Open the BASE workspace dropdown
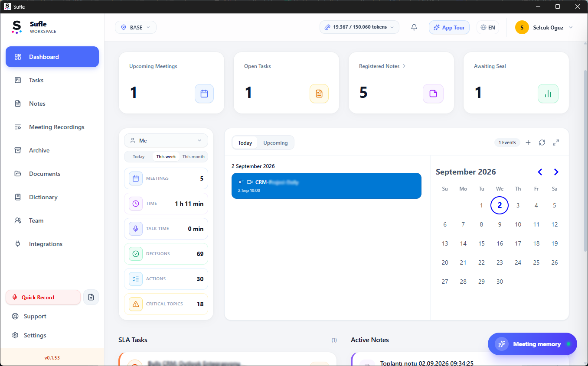Image resolution: width=588 pixels, height=366 pixels. [x=136, y=27]
